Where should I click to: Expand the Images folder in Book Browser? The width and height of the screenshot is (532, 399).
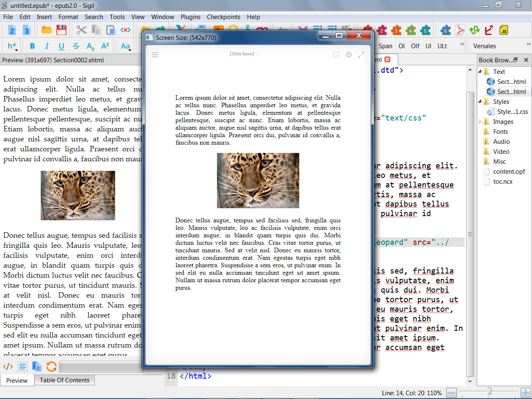click(x=480, y=122)
